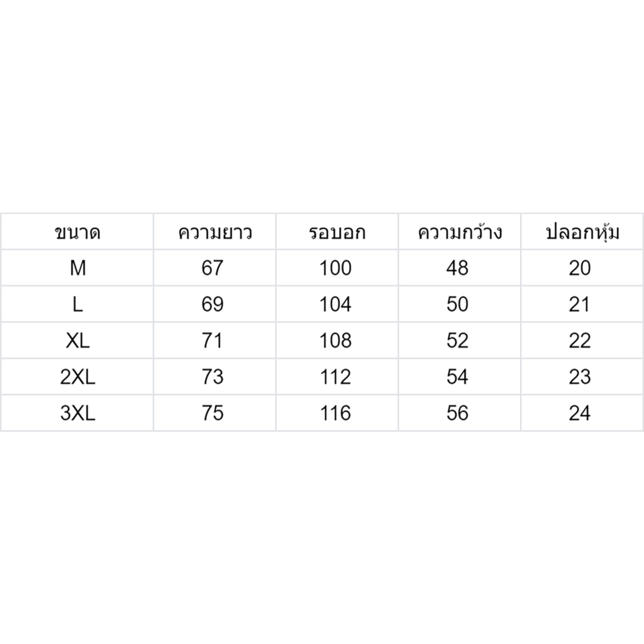
Task: Click the L size row label
Action: [x=77, y=305]
